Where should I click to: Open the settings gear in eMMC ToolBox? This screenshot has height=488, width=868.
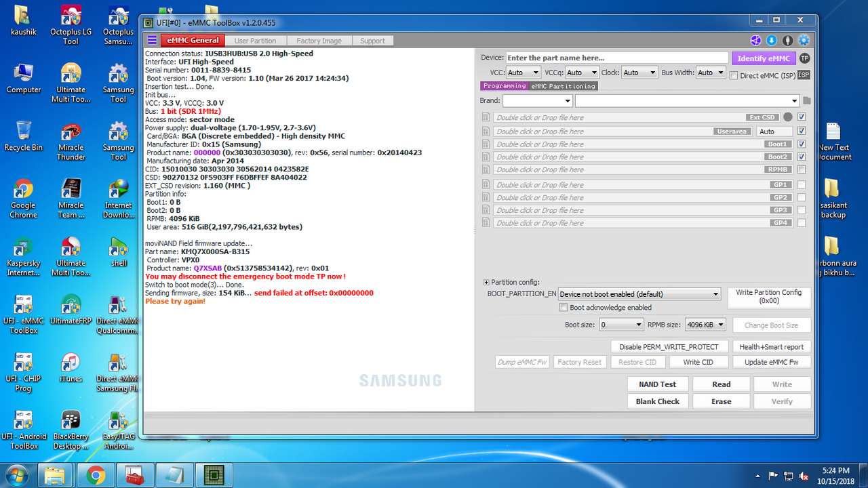(804, 41)
